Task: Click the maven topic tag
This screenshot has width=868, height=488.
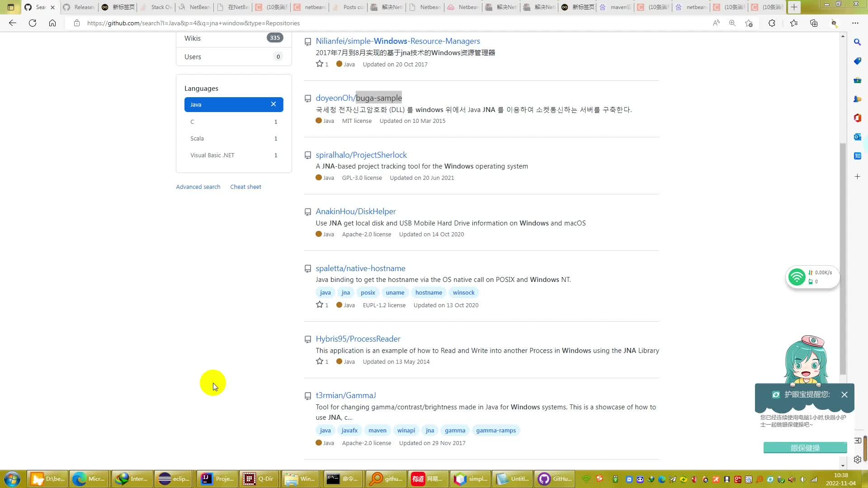Action: pos(377,430)
